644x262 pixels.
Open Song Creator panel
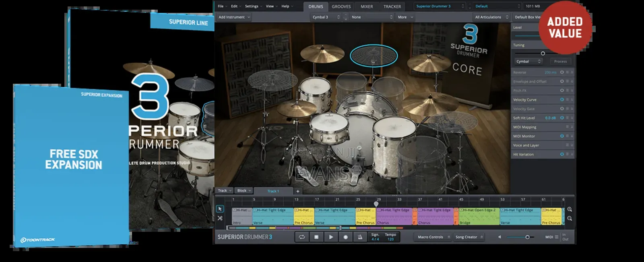pyautogui.click(x=469, y=237)
